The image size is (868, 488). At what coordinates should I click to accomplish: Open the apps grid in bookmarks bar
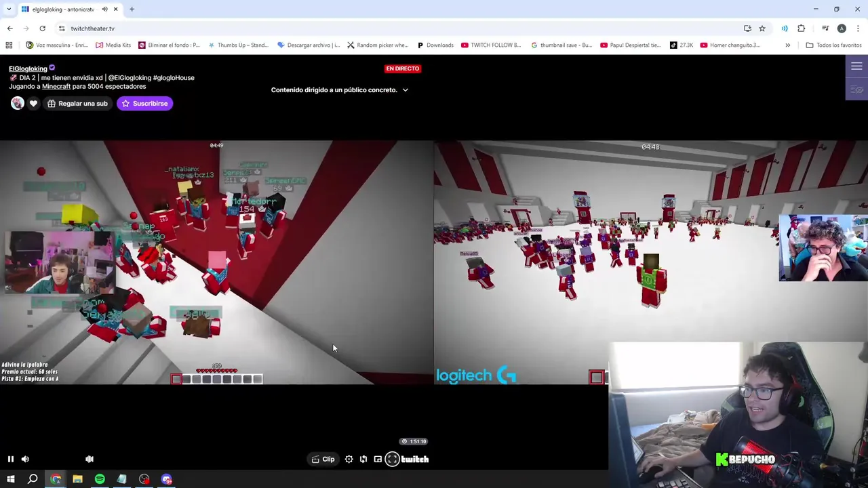point(9,45)
